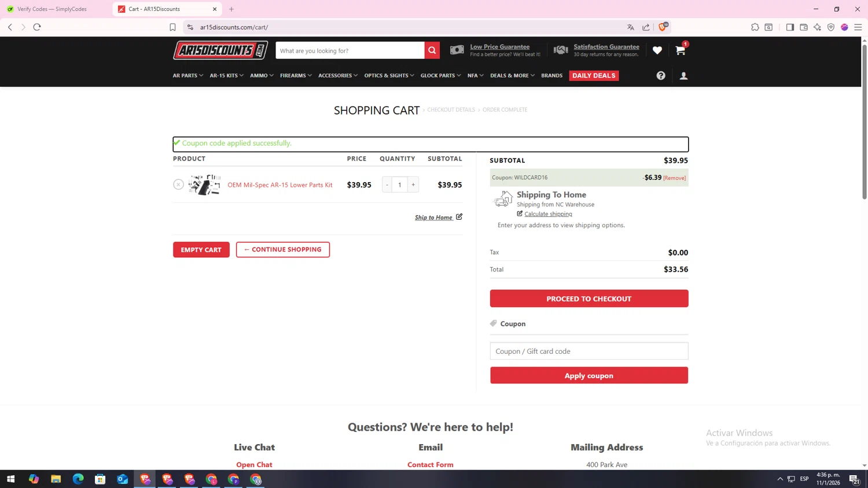The height and width of the screenshot is (488, 868).
Task: Open the help question mark icon
Action: click(661, 76)
